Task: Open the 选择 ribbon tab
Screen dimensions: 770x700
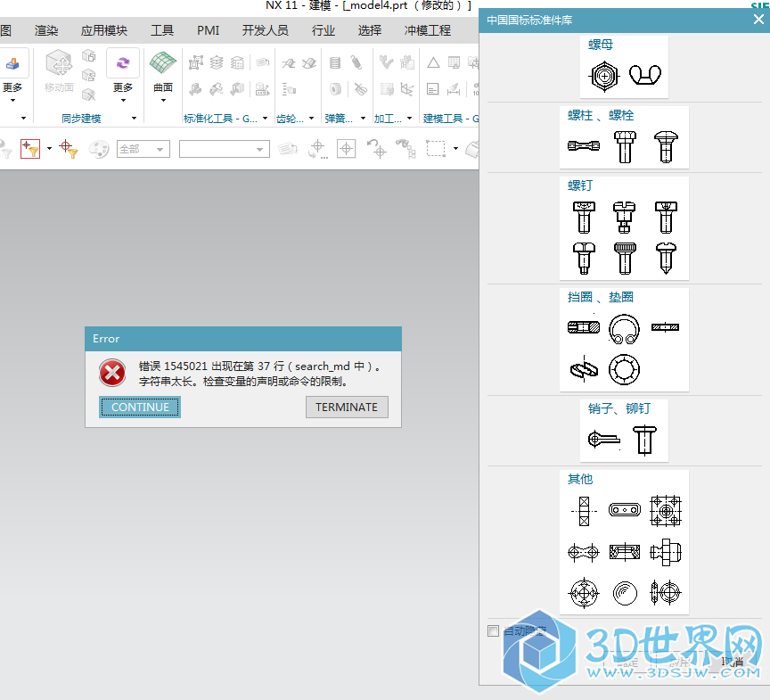Action: point(370,30)
